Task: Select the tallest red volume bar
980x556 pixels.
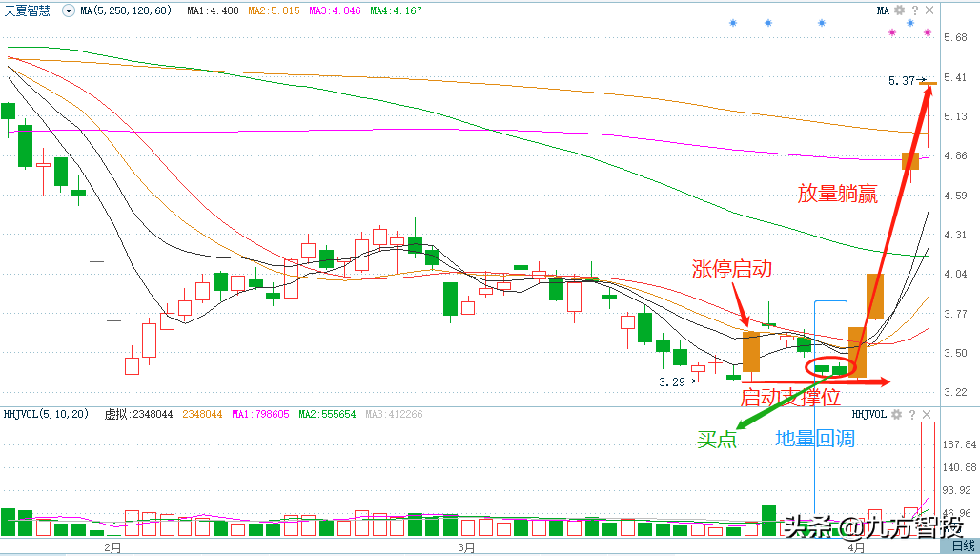Action: [x=929, y=479]
